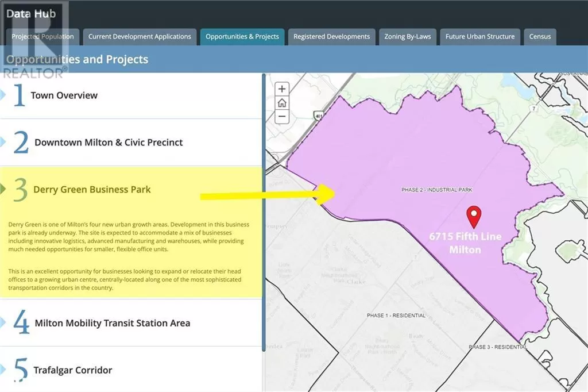Select the Registered Developments tab
The height and width of the screenshot is (392, 588).
point(331,37)
